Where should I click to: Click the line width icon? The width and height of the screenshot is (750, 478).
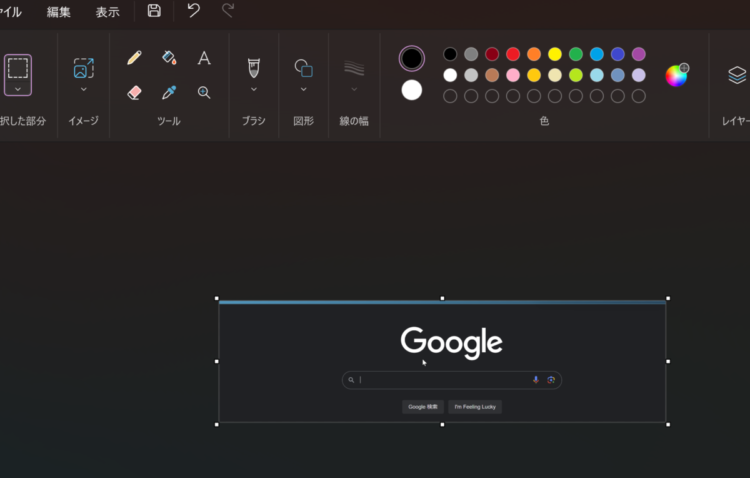coord(354,68)
